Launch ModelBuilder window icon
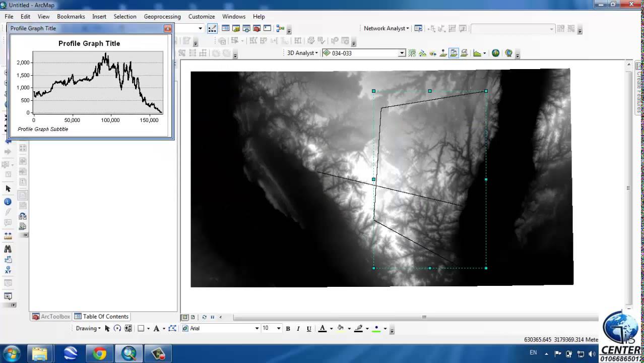This screenshot has width=644, height=363. point(281,28)
